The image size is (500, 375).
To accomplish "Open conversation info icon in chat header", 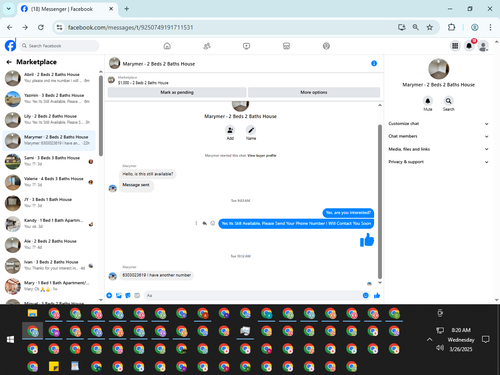I will tap(374, 63).
